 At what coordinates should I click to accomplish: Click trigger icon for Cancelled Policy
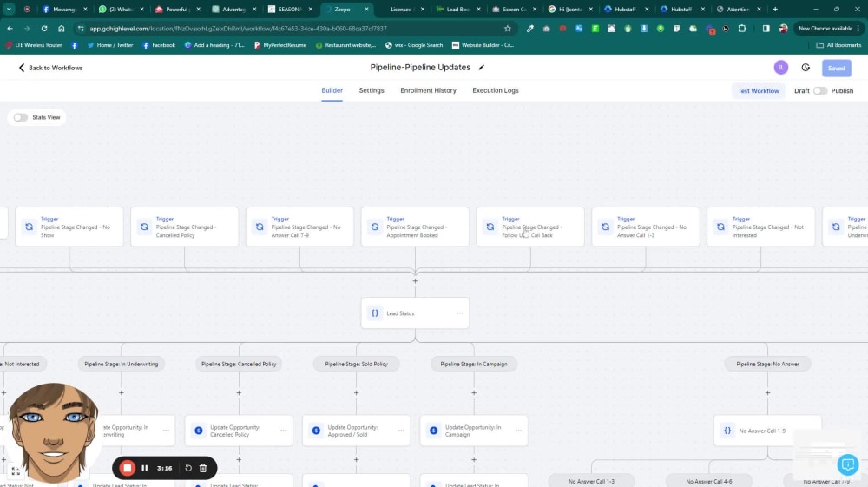click(144, 227)
